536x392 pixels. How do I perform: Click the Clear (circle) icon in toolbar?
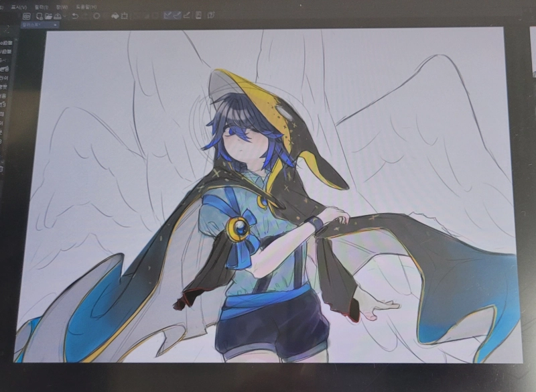[96, 15]
